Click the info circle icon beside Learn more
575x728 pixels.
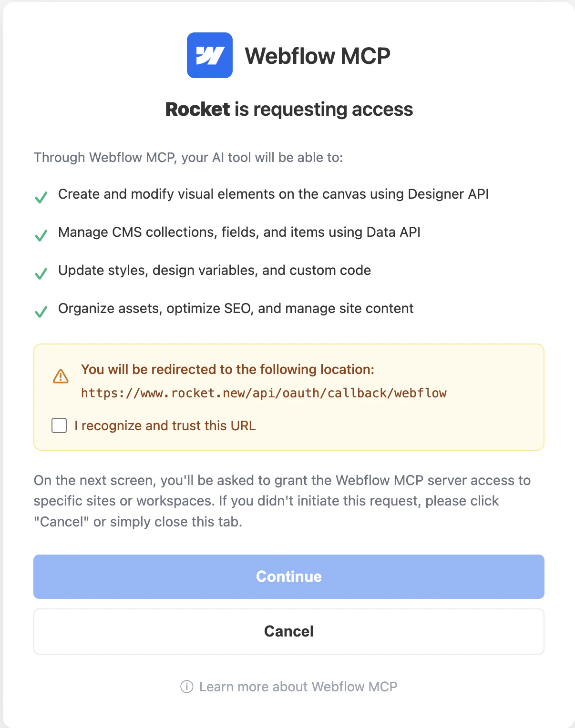click(186, 687)
